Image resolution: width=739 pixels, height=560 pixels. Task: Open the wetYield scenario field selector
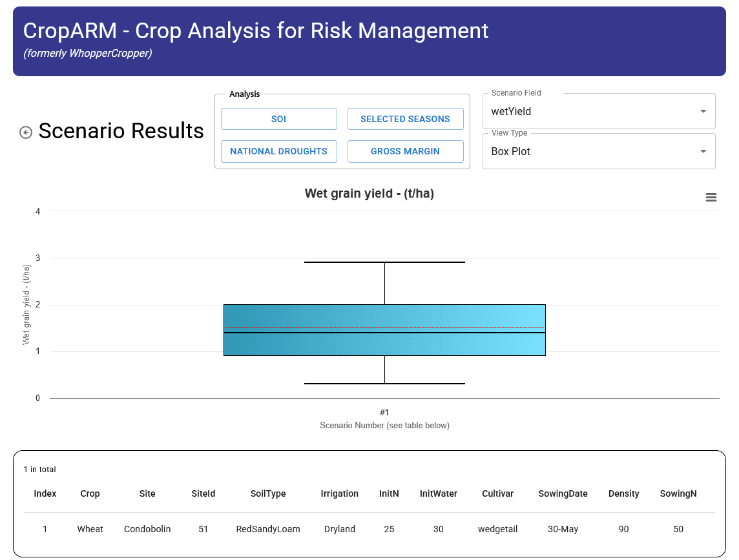599,111
